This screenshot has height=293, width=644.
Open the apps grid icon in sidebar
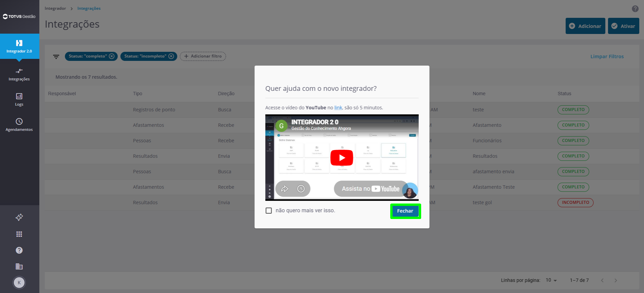pos(19,234)
